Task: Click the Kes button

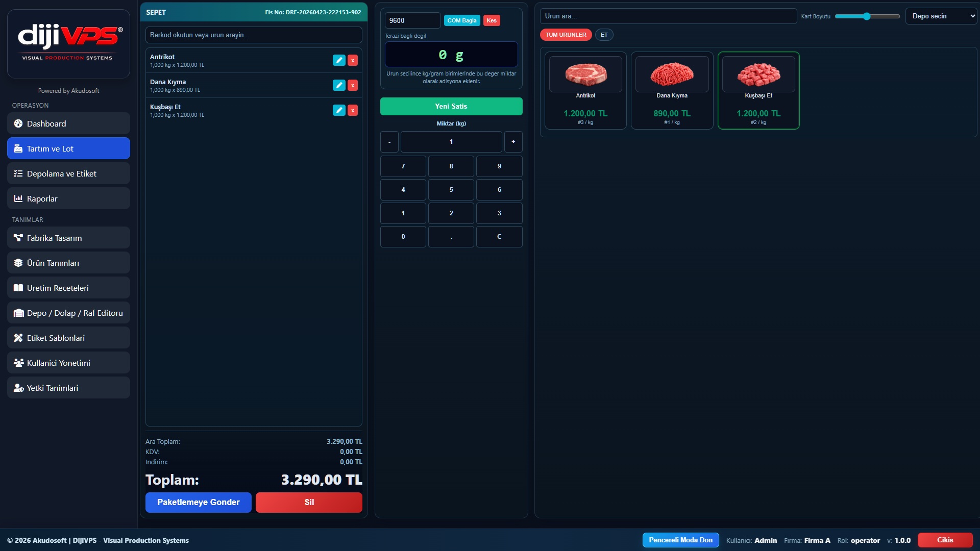Action: [x=492, y=20]
